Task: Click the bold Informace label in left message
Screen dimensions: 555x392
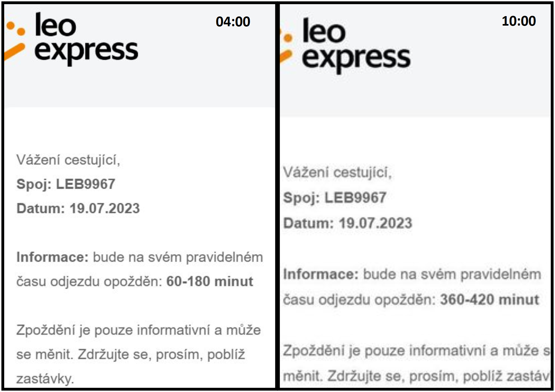Action: tap(52, 257)
